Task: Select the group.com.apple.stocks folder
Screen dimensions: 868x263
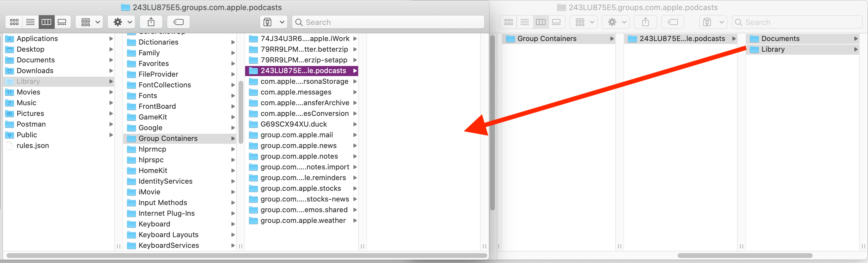Action: [302, 188]
